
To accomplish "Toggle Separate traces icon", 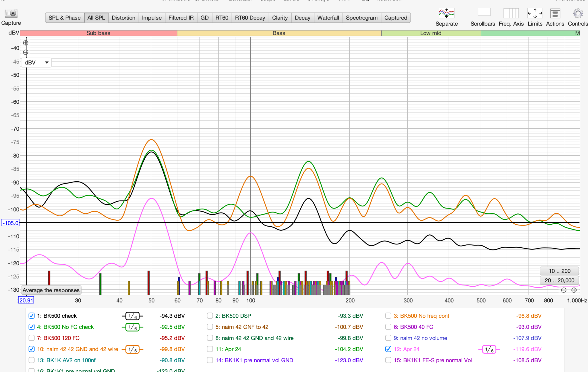I will 446,13.
